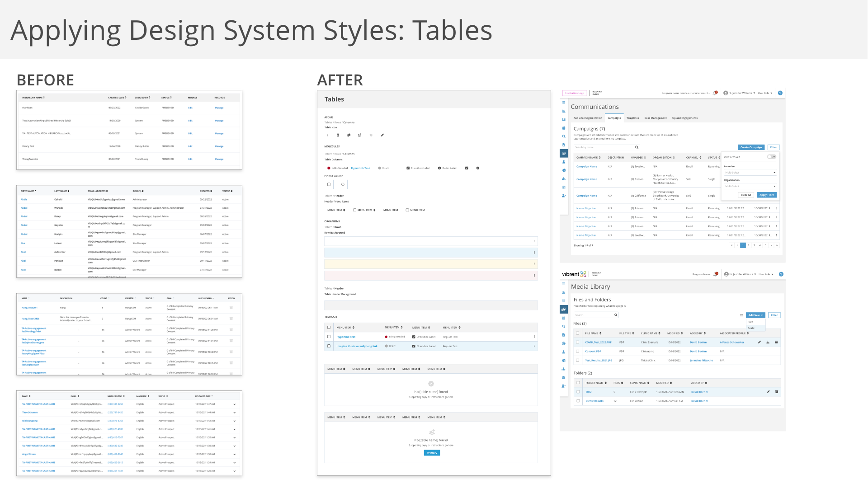Screen dimensions: 868x488
Task: Click the trash icon in Table Icon atoms
Action: tap(338, 135)
